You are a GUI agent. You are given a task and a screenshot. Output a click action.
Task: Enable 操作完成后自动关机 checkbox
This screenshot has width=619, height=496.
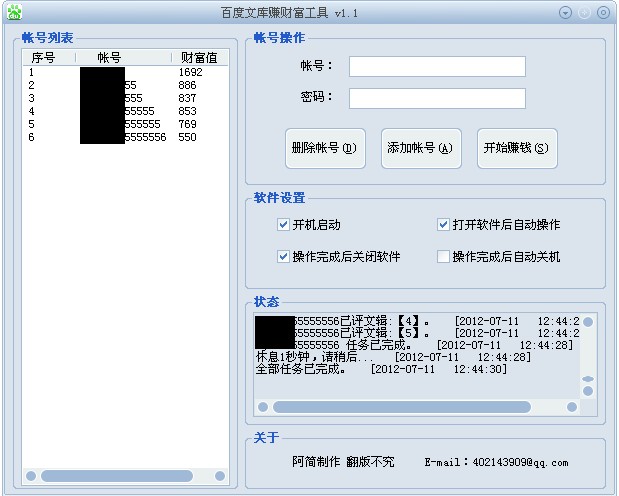tap(443, 257)
